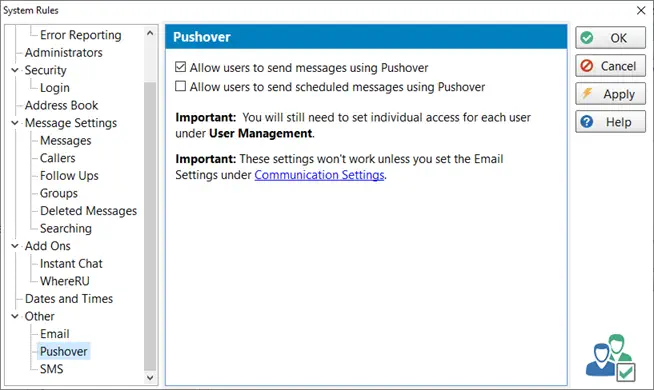This screenshot has height=390, width=654.
Task: Collapse the Message Settings tree node
Action: (15, 123)
